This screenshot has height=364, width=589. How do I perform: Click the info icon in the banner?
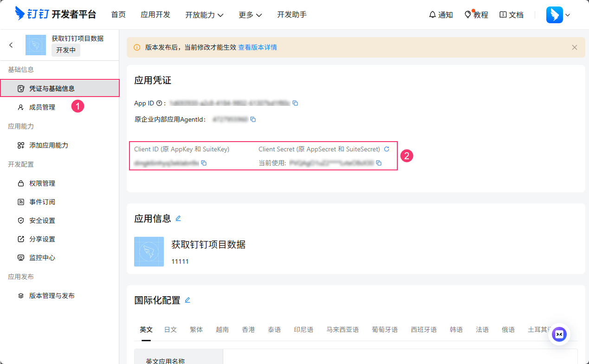[137, 47]
